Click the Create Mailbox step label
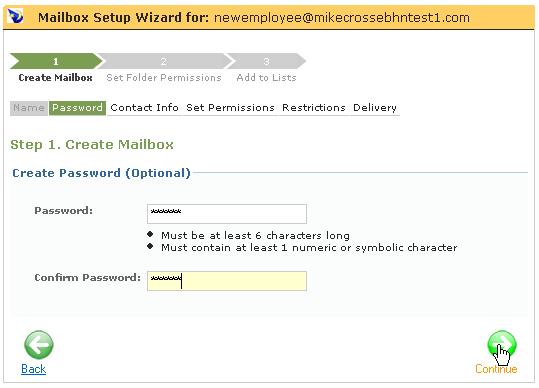 [x=55, y=78]
